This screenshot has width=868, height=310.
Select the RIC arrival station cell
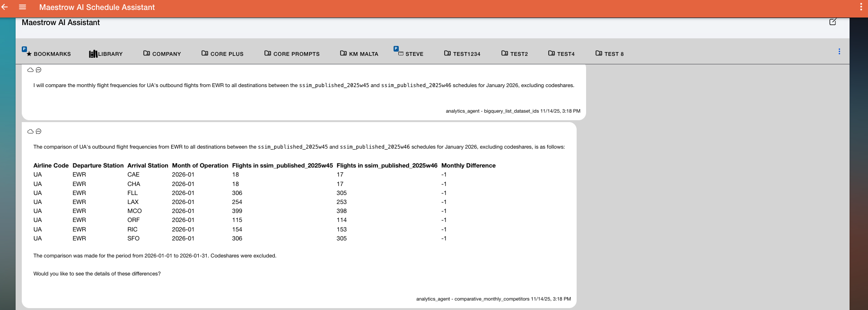coord(132,229)
